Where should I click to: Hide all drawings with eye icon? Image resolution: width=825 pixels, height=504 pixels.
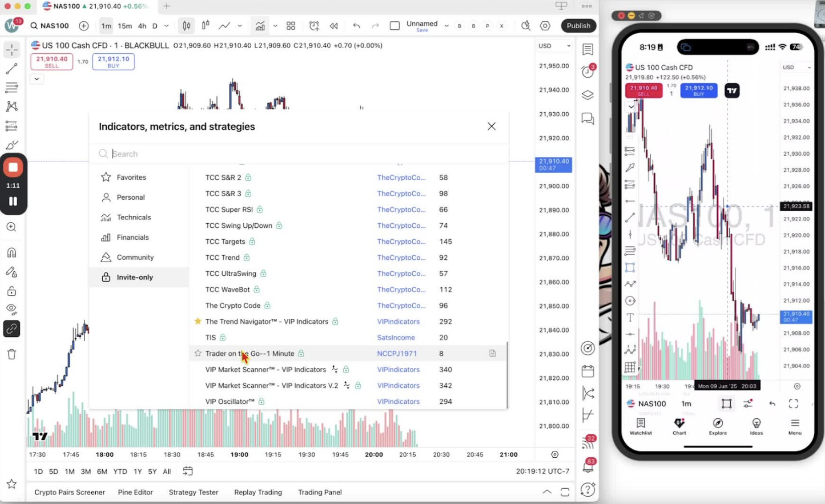(12, 310)
